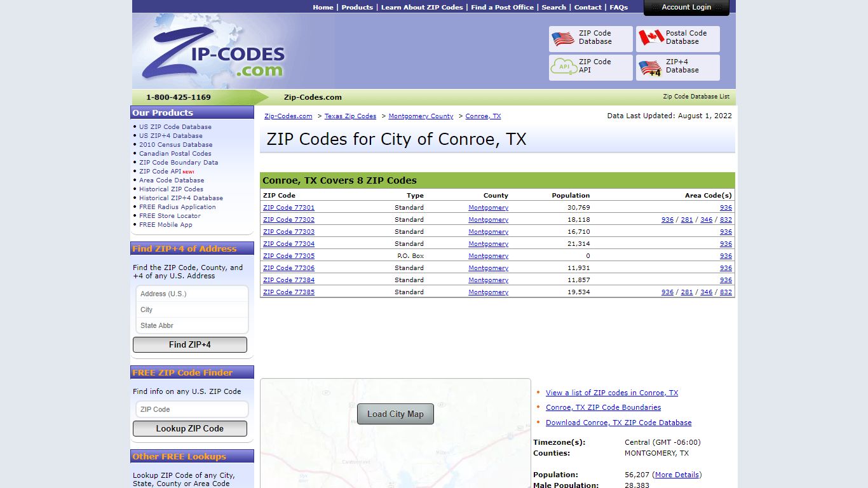Image resolution: width=868 pixels, height=488 pixels.
Task: Open ZIP Code 77301 link
Action: pos(288,208)
